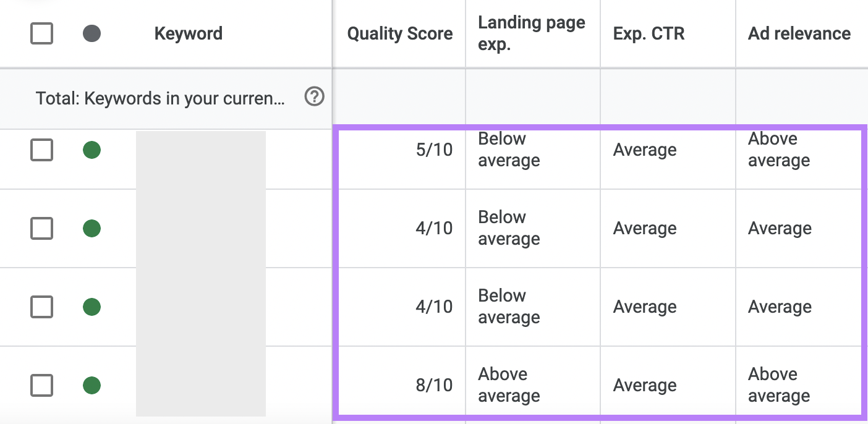Check the checkbox for the 8/10 keyword row
The width and height of the screenshot is (868, 424).
41,385
